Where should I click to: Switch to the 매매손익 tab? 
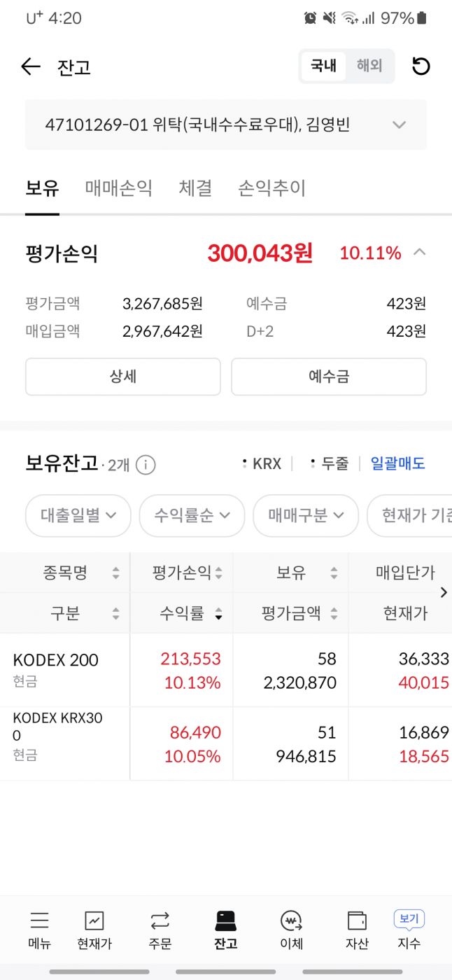coord(119,188)
